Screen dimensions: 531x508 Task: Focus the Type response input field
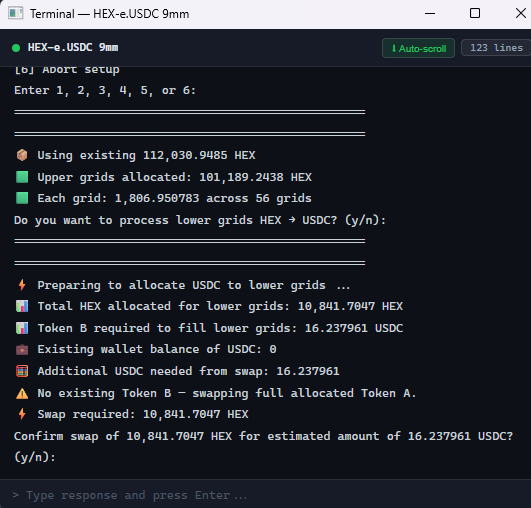(266, 495)
